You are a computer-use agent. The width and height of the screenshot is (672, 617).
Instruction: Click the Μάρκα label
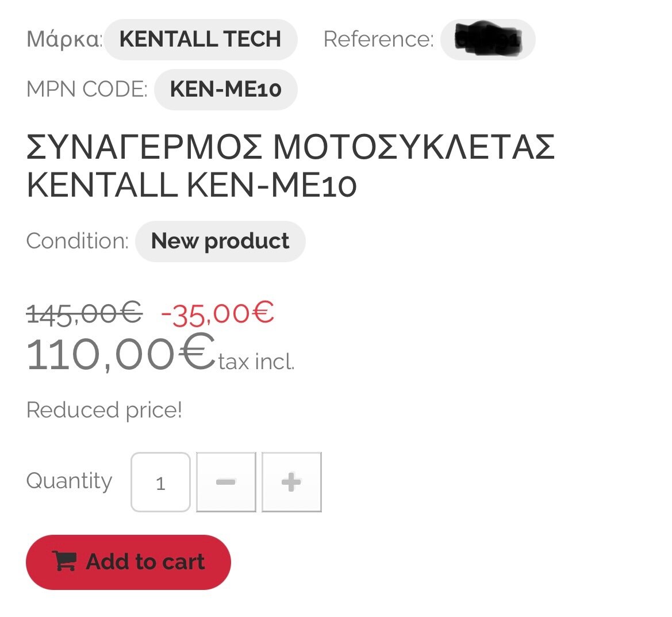click(x=64, y=40)
